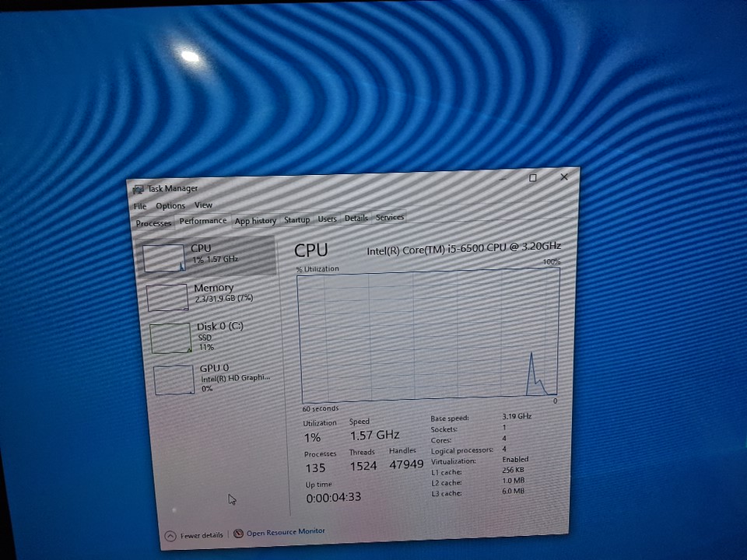
Task: Switch to the App history tab
Action: coord(255,221)
